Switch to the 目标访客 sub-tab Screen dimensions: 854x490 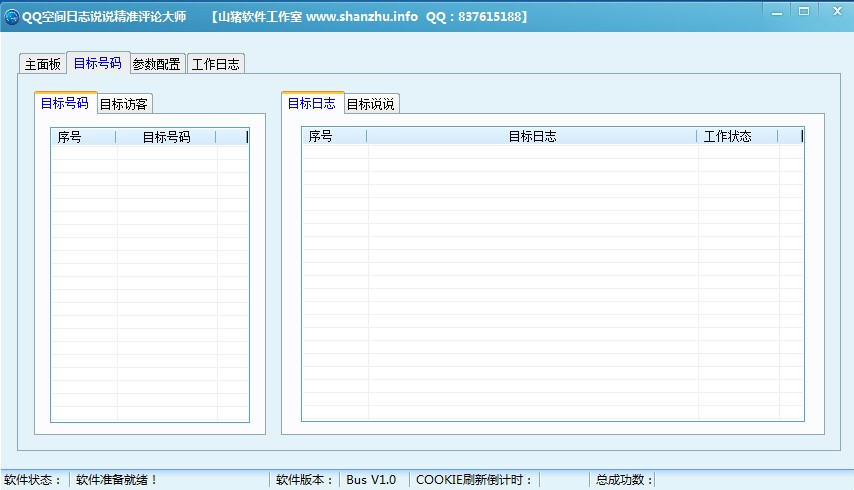pos(124,104)
